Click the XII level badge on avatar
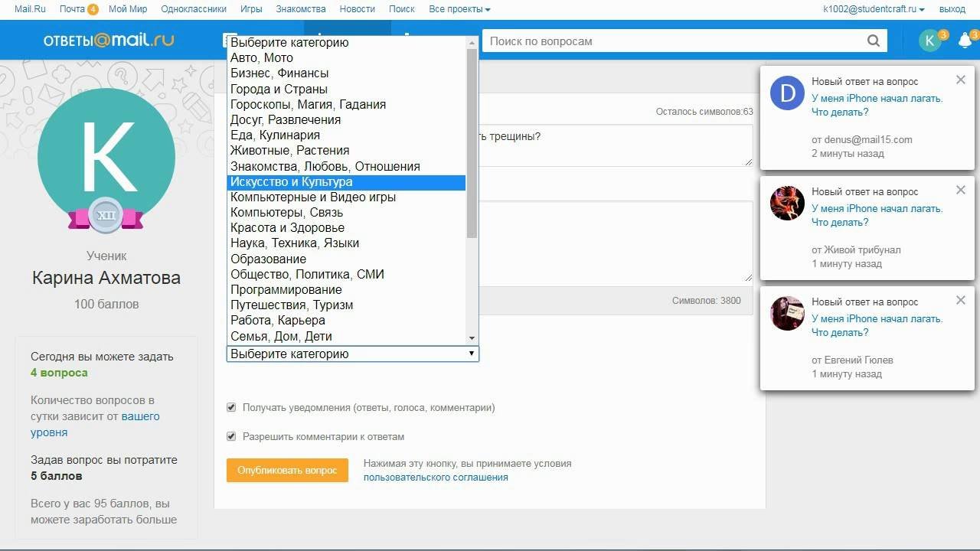Image resolution: width=980 pixels, height=551 pixels. 106,216
